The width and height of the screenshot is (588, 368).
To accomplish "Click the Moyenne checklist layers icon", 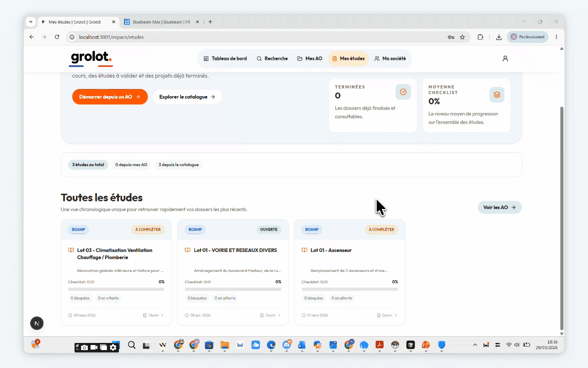I will [x=497, y=95].
